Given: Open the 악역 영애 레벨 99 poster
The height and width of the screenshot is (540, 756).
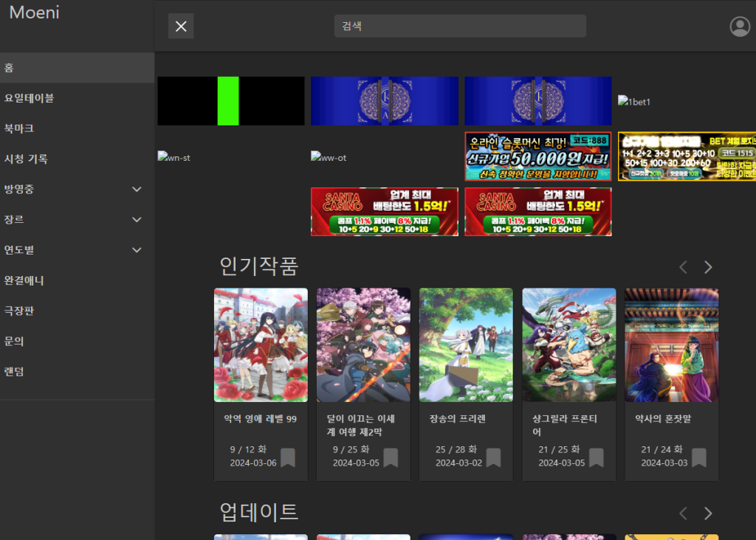Looking at the screenshot, I should (261, 345).
